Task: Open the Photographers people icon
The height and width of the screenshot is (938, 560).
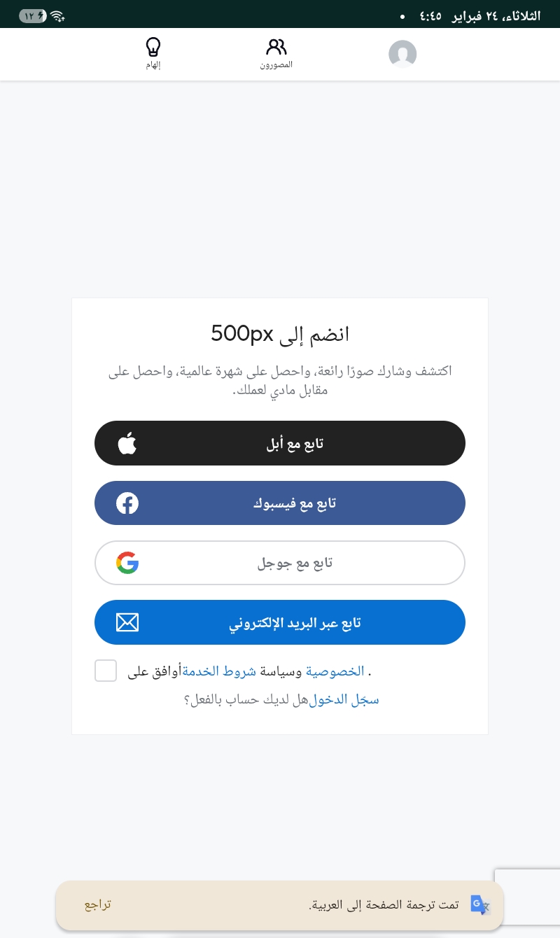Action: [x=276, y=48]
